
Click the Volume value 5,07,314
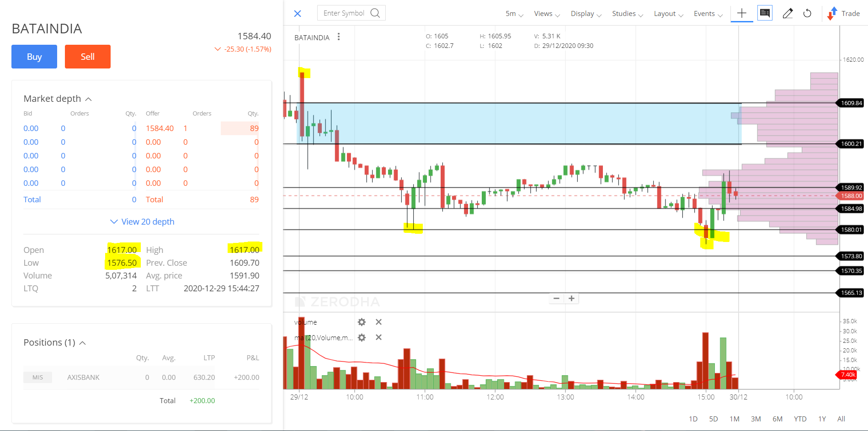121,275
